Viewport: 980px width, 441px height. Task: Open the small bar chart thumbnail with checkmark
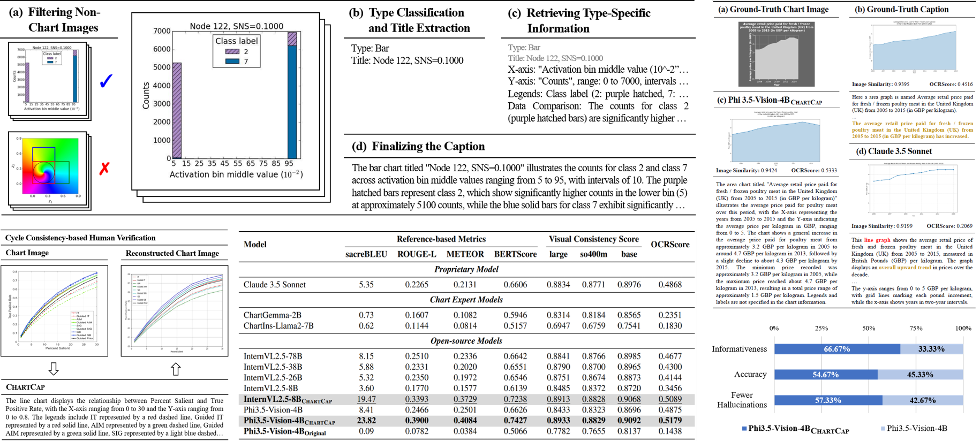[x=48, y=78]
